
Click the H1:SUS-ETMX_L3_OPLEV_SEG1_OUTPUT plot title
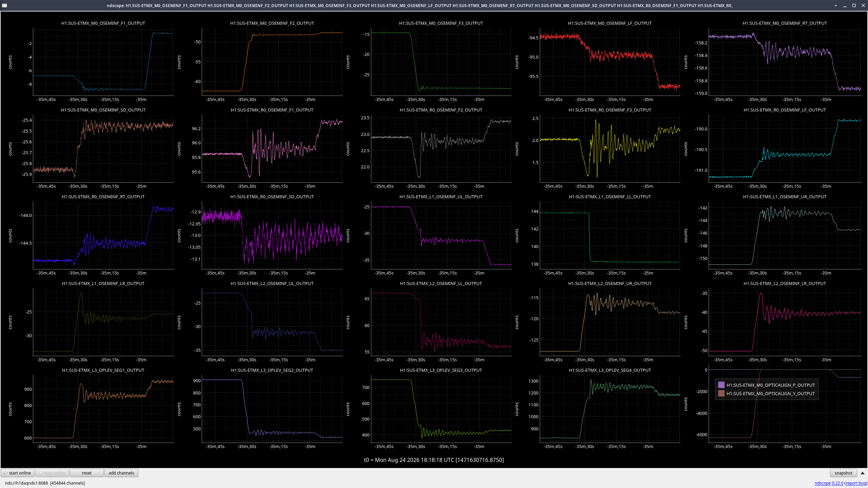tap(103, 370)
